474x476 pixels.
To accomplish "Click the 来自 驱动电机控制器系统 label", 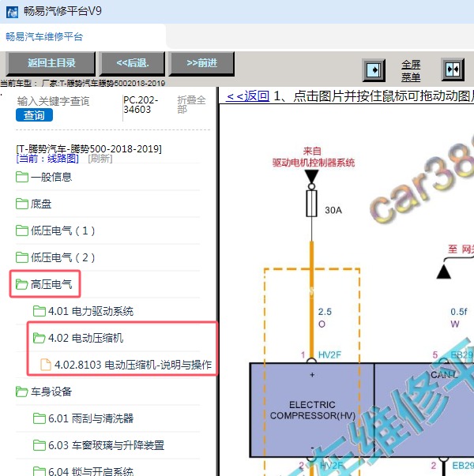I will pos(314,157).
